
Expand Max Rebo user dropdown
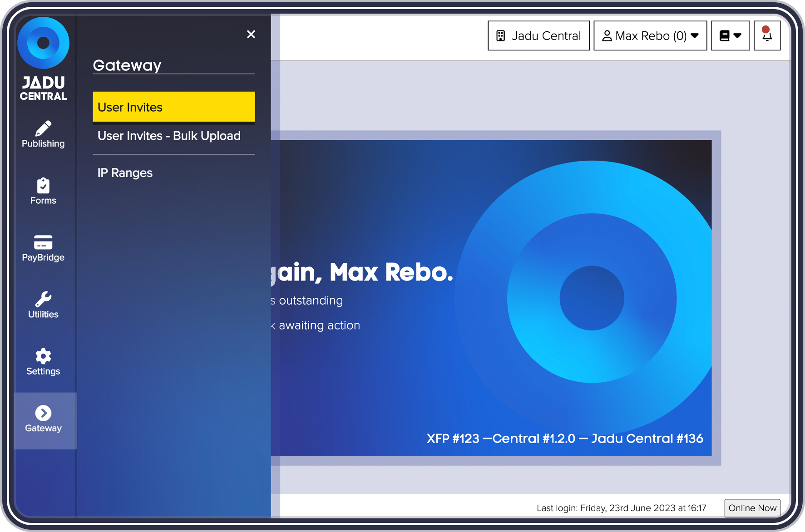click(x=650, y=35)
